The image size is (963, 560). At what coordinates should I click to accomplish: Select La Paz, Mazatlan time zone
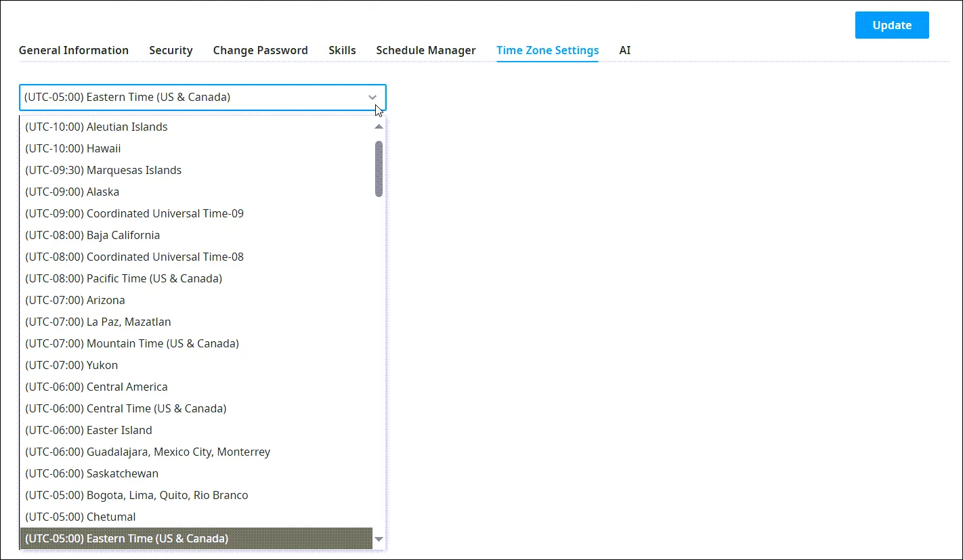196,322
